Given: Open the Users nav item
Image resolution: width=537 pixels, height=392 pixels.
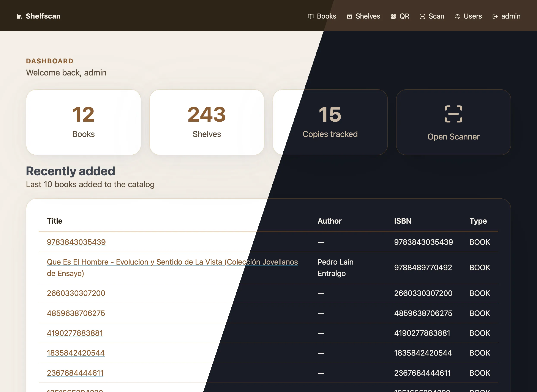Looking at the screenshot, I should (x=468, y=16).
